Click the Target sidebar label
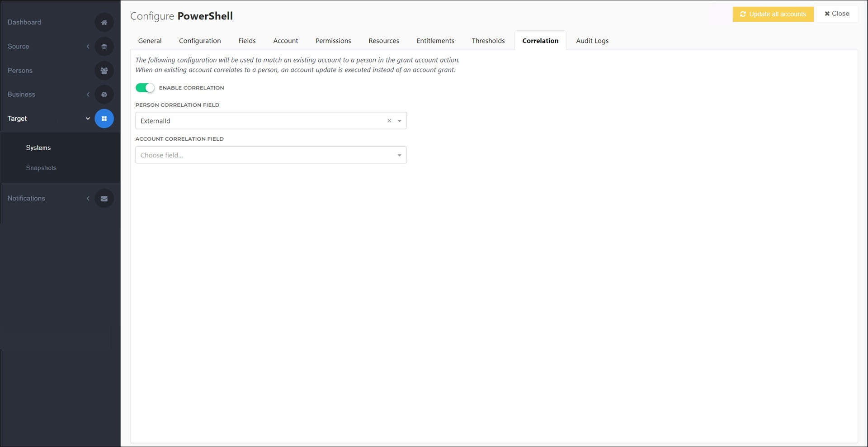 pyautogui.click(x=17, y=119)
